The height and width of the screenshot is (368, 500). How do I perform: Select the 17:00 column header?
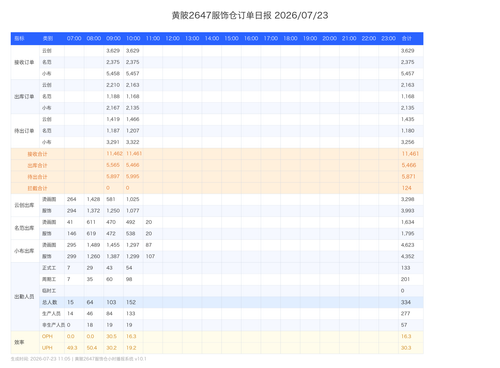[271, 38]
